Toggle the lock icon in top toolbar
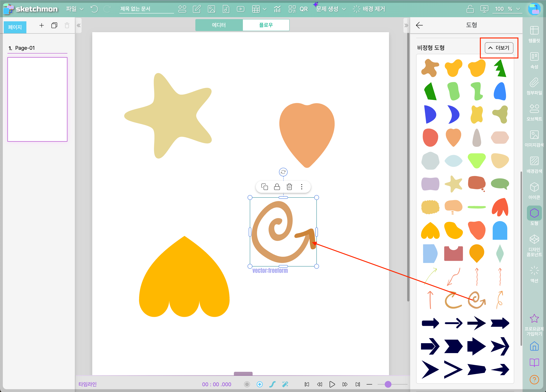This screenshot has height=392, width=546. [470, 9]
